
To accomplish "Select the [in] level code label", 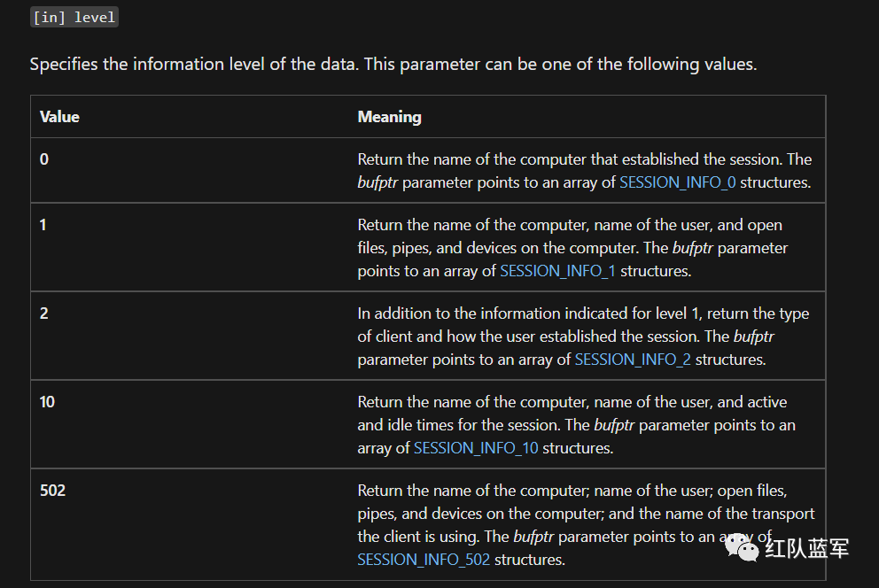I will pyautogui.click(x=74, y=18).
